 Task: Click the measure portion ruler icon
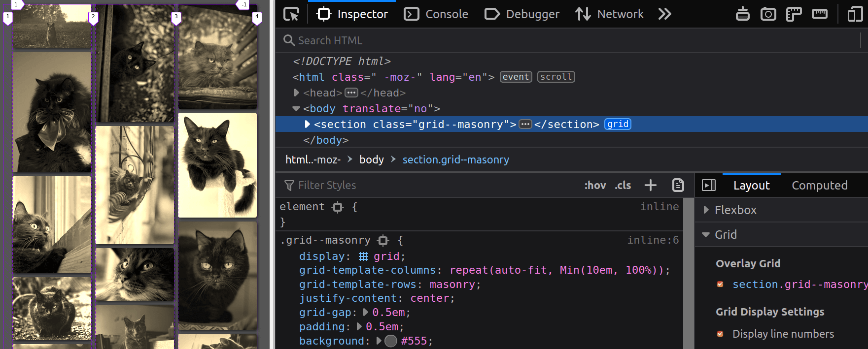(820, 14)
